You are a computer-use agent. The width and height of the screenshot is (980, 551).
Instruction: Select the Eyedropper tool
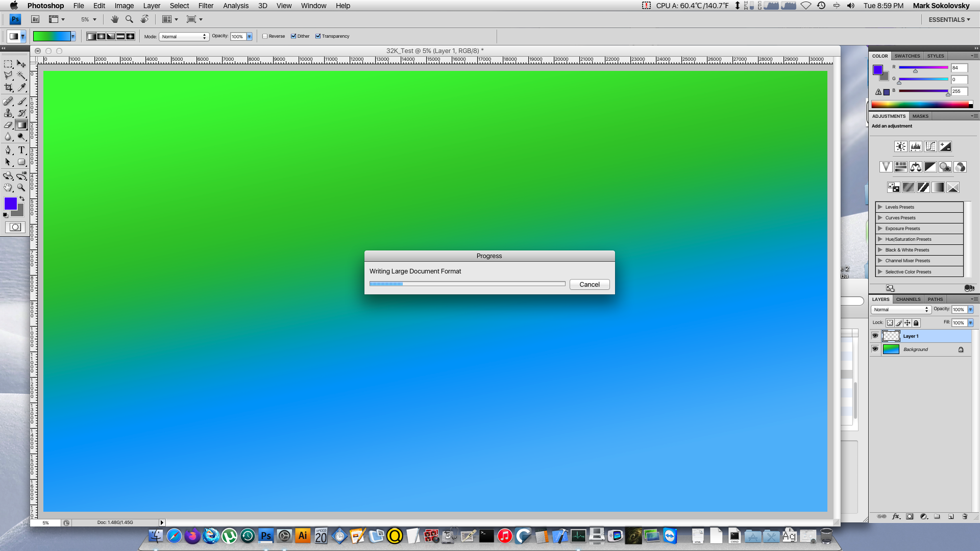[21, 88]
